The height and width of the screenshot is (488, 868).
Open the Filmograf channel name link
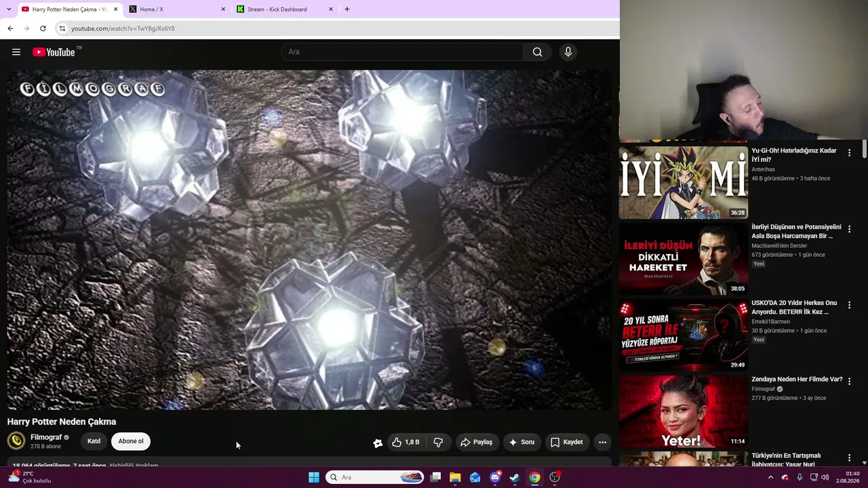(46, 437)
